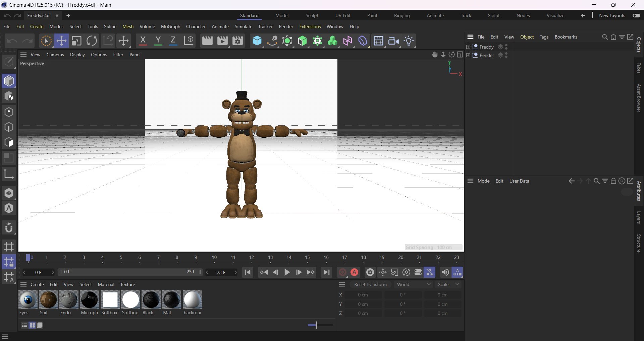
Task: Switch to Model mode in left palette
Action: [9, 81]
